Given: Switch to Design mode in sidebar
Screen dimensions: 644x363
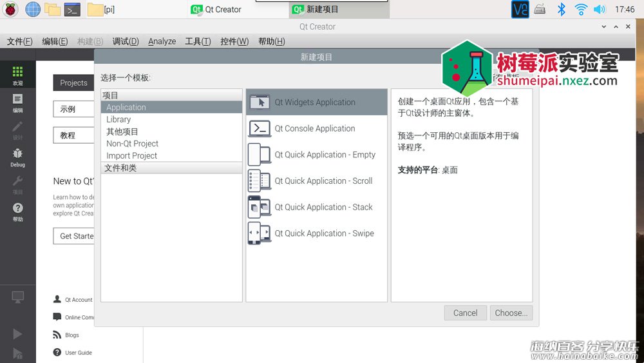Looking at the screenshot, I should (17, 130).
